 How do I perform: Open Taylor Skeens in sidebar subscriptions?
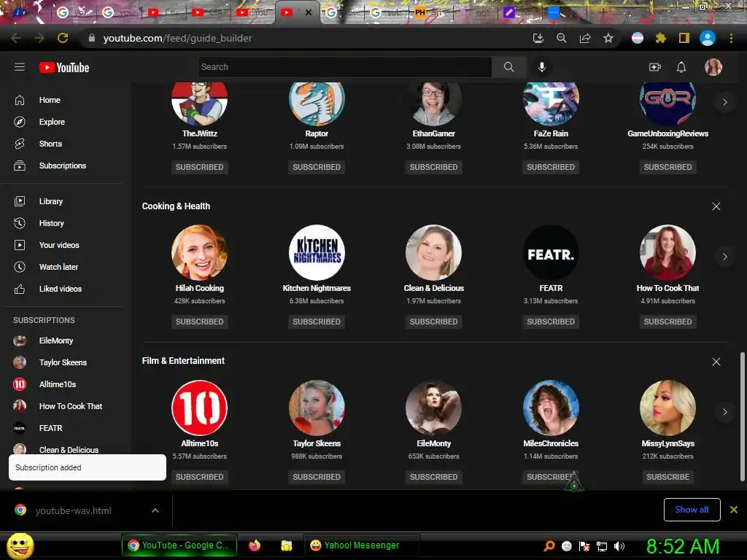pos(62,362)
